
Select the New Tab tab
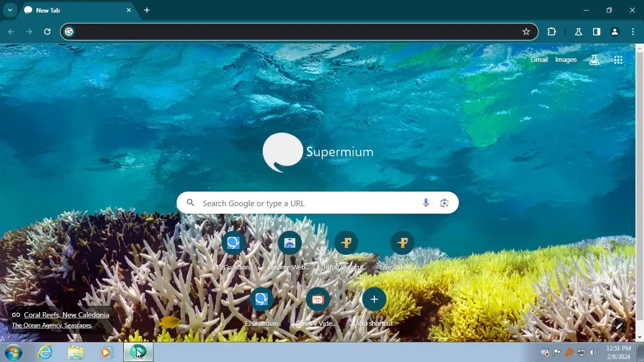(78, 10)
